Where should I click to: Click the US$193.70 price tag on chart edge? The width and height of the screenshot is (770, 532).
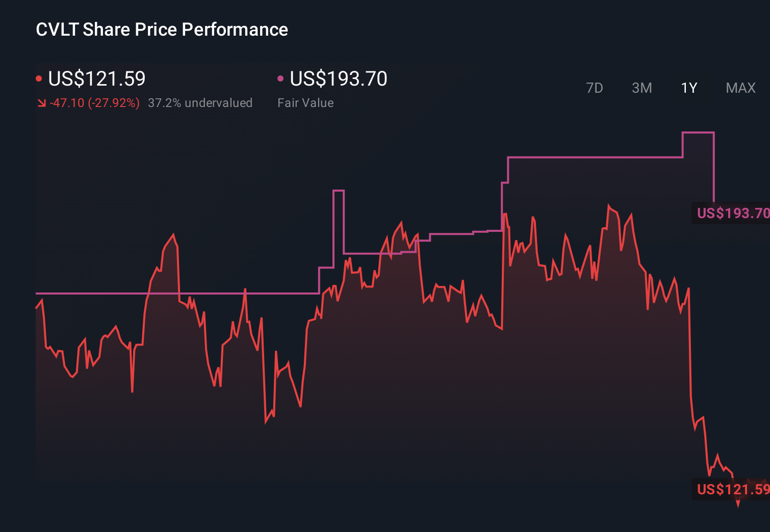click(733, 214)
